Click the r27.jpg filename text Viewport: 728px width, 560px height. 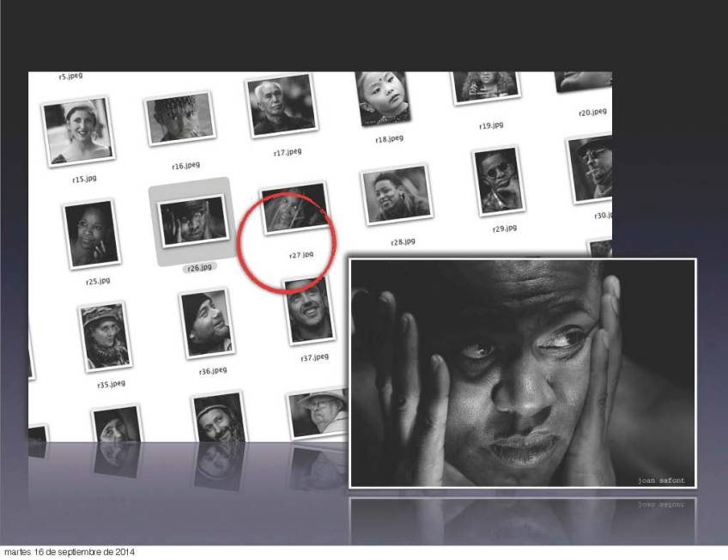click(x=301, y=254)
